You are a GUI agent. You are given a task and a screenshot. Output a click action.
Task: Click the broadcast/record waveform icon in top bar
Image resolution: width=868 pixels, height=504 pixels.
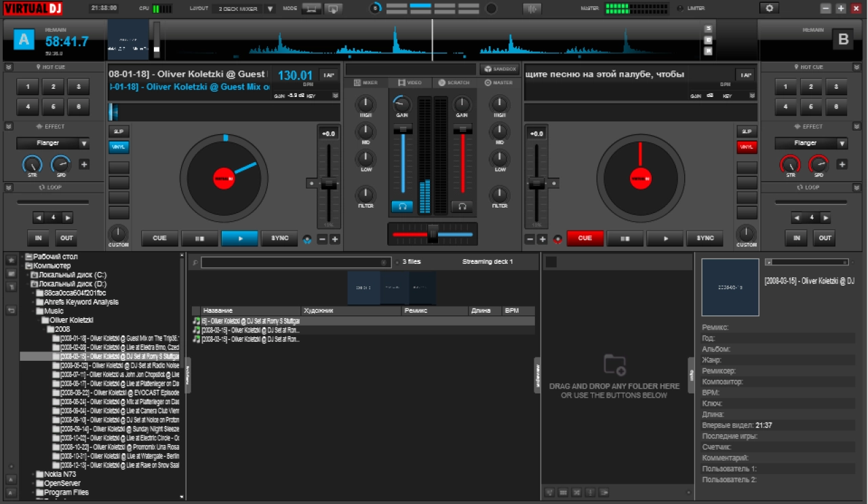[x=532, y=8]
